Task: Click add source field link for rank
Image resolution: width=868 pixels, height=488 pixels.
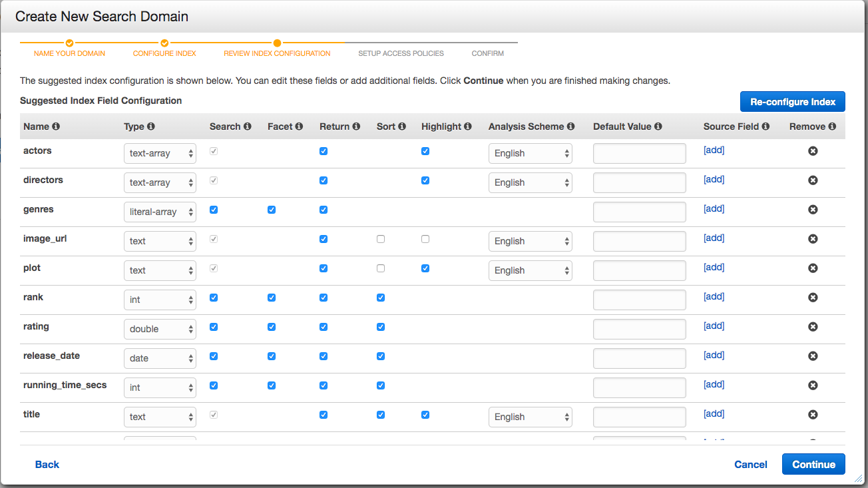Action: pyautogui.click(x=714, y=297)
